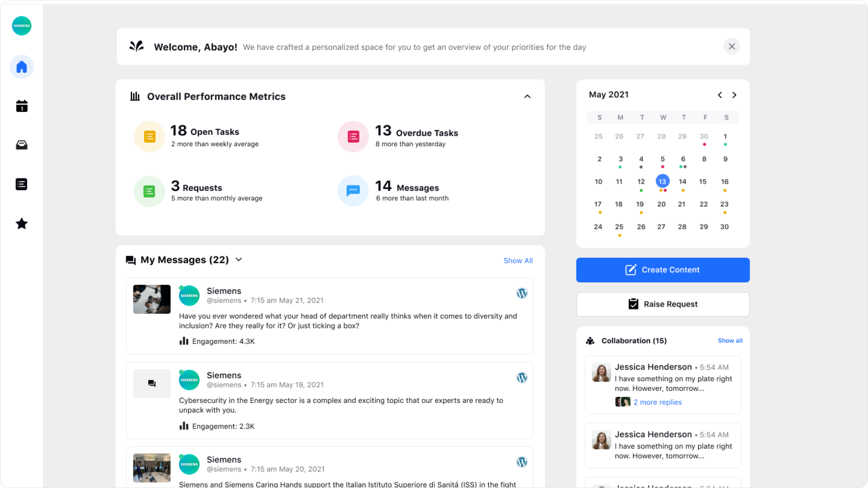Click the blue Messages chat icon
This screenshot has width=868, height=488.
click(353, 191)
